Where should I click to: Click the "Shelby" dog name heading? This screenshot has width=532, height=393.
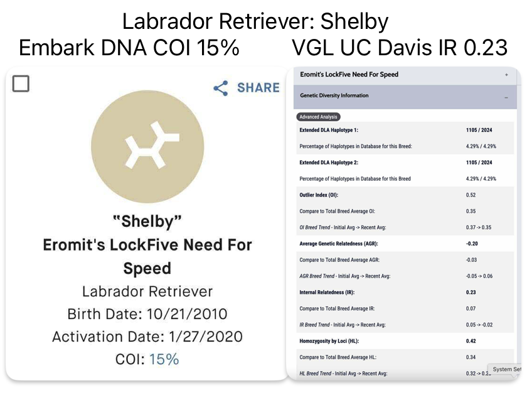pyautogui.click(x=147, y=221)
